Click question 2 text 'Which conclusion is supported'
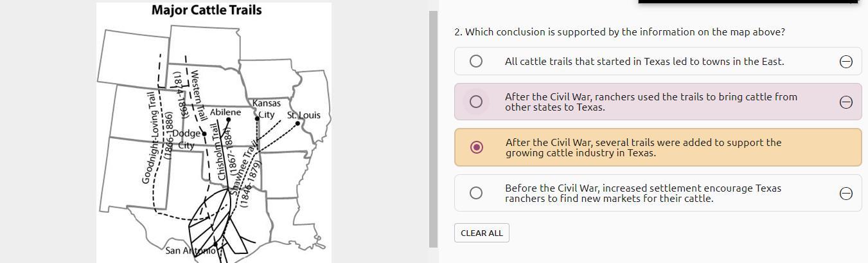The width and height of the screenshot is (868, 263). tap(619, 32)
